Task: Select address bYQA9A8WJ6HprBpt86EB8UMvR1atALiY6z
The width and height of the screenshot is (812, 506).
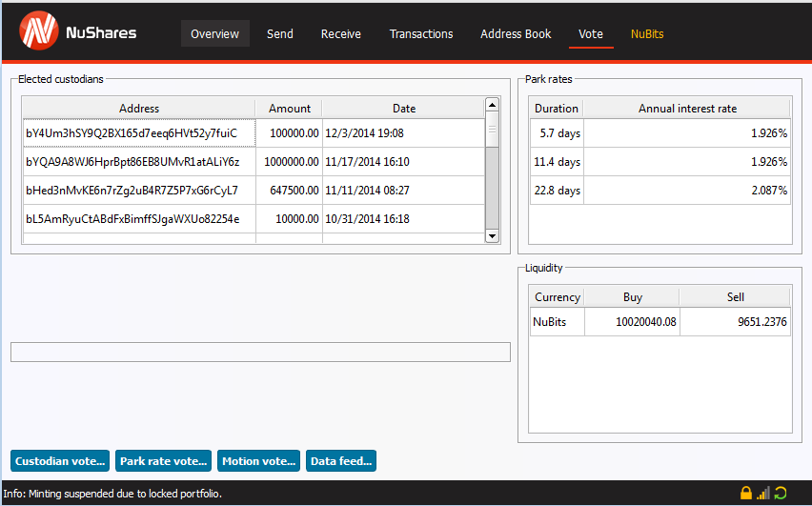Action: [139, 162]
